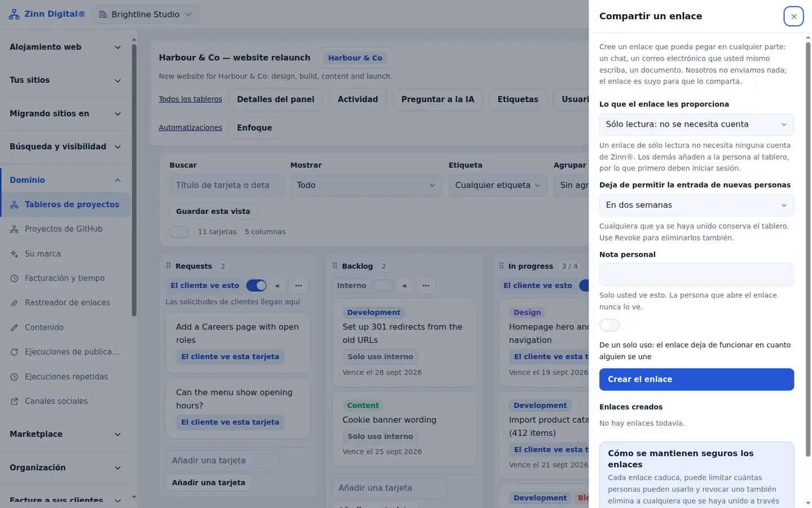
Task: Open the Cualquier etiqueta dropdown
Action: pos(498,185)
